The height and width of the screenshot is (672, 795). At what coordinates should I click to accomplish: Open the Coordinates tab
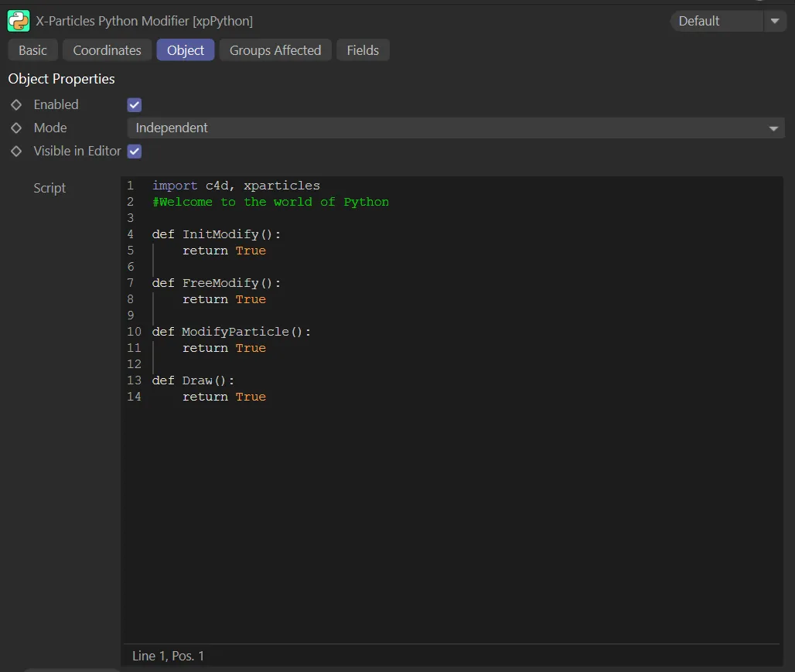pos(107,50)
